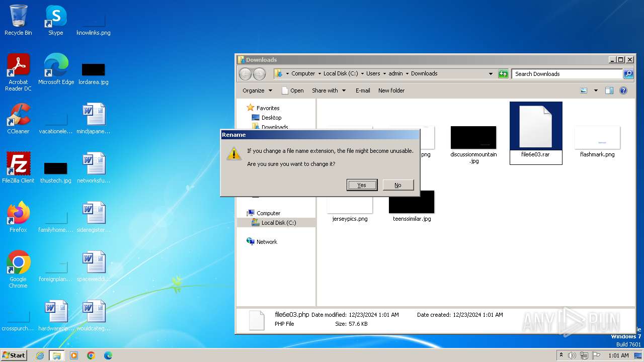
Task: Open Google Chrome desktop shortcut
Action: click(18, 269)
